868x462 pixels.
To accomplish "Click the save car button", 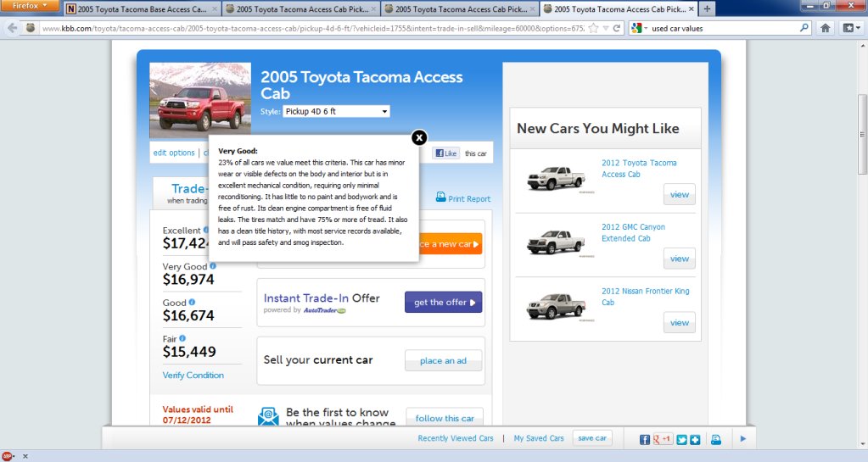I will coord(592,438).
